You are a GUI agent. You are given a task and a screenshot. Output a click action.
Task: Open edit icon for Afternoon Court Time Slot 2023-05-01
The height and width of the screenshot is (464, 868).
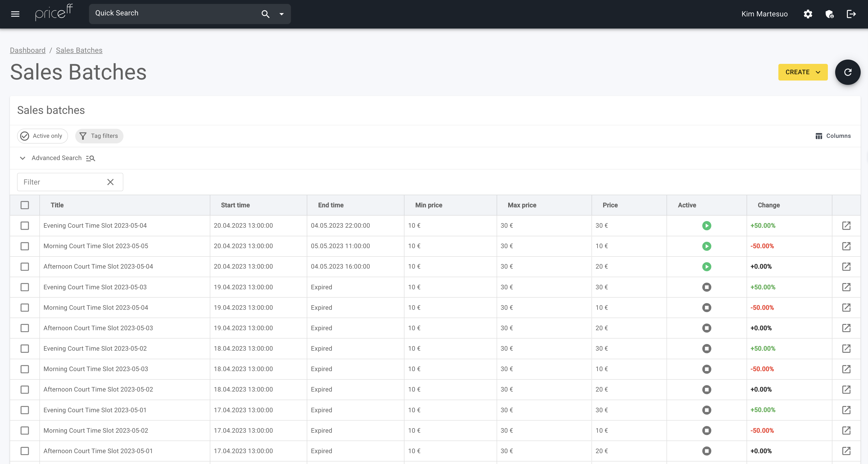tap(846, 451)
